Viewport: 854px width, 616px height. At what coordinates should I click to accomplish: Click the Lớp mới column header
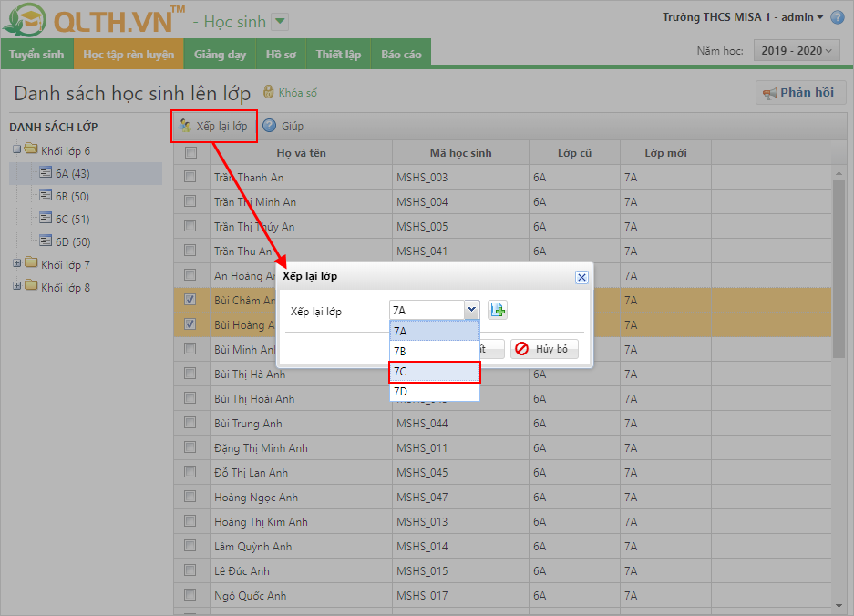[x=665, y=153]
